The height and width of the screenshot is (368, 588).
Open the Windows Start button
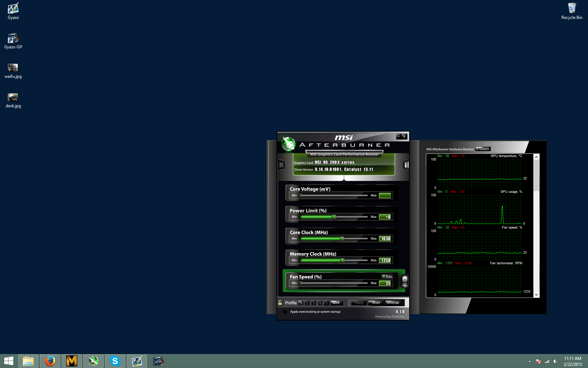tap(8, 361)
